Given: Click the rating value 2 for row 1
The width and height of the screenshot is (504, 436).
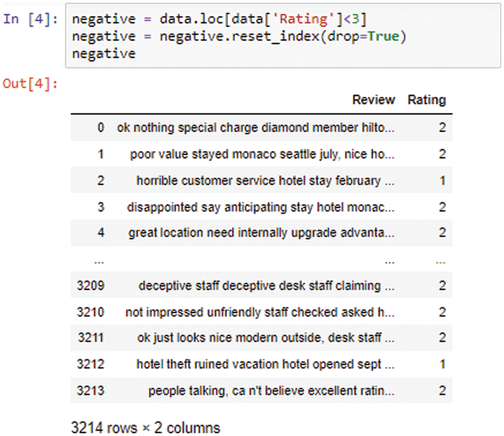Looking at the screenshot, I should click(x=442, y=154).
